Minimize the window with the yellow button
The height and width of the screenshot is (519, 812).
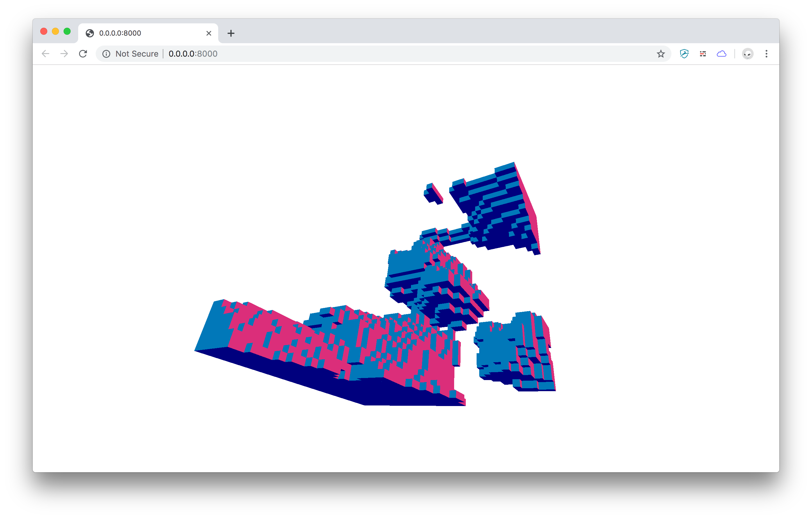55,32
